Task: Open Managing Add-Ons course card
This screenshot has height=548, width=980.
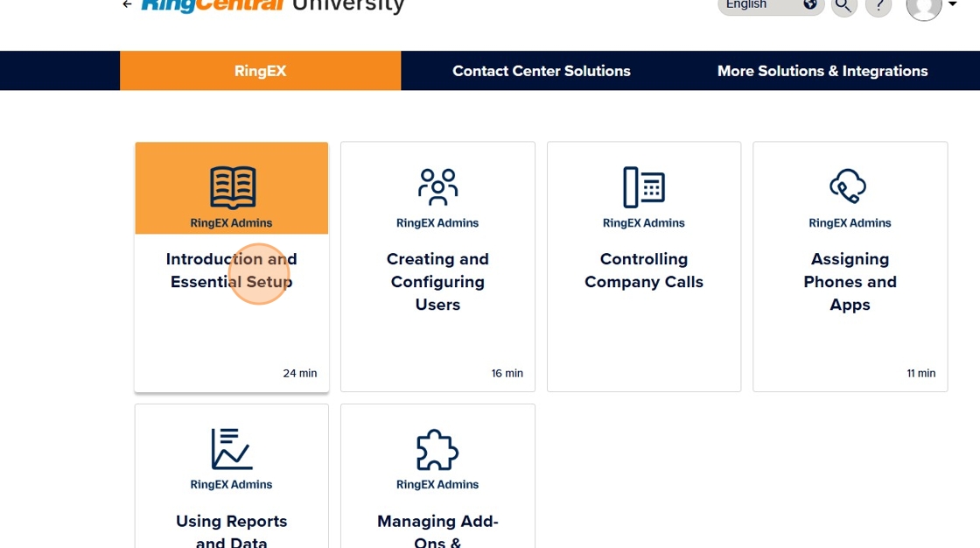Action: [x=437, y=476]
